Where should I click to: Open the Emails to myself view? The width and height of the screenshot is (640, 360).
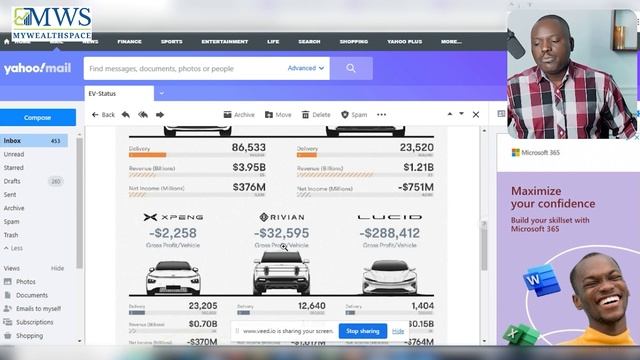tap(32, 309)
